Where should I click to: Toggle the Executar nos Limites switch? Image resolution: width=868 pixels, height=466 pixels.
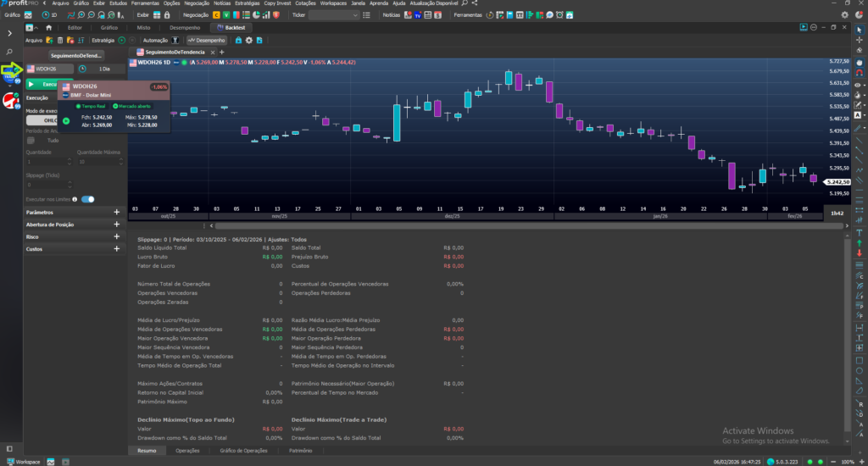[x=87, y=199]
